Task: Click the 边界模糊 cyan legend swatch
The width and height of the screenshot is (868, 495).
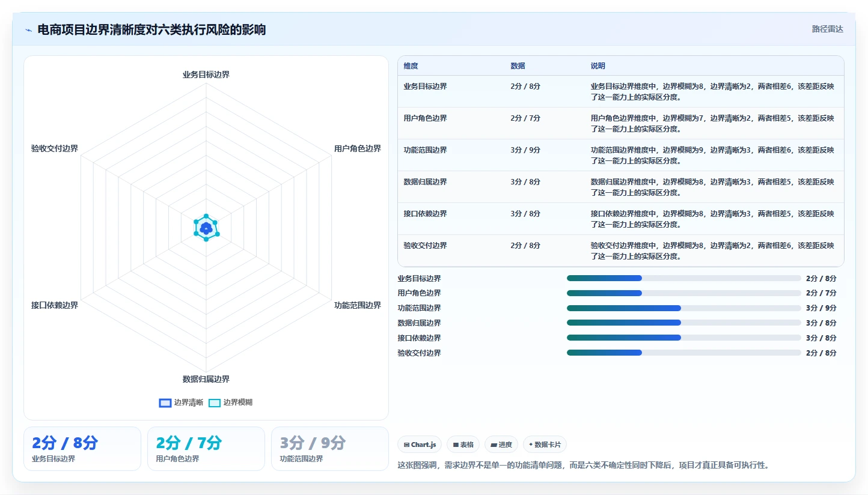Action: (x=215, y=403)
